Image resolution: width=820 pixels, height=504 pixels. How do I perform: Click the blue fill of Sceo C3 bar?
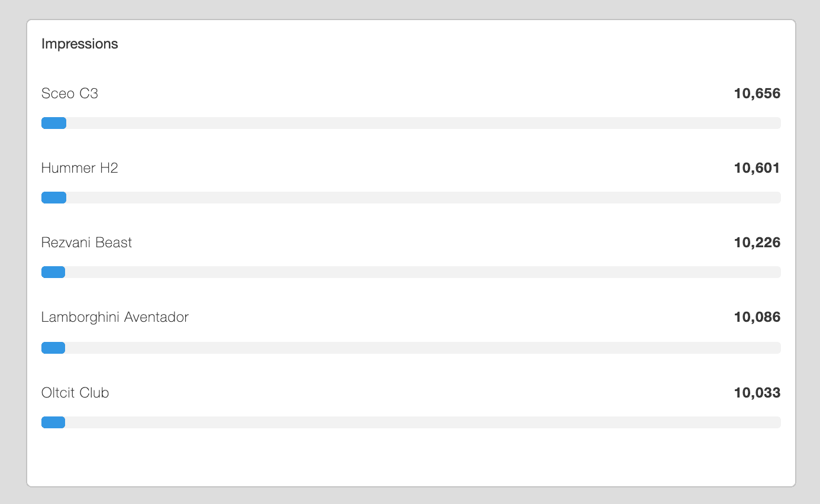tap(54, 123)
